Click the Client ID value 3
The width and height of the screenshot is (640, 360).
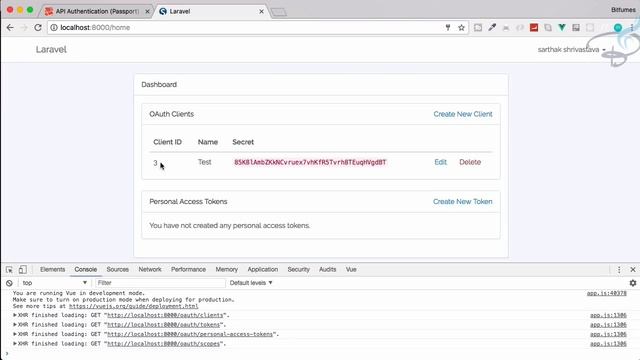pyautogui.click(x=155, y=163)
